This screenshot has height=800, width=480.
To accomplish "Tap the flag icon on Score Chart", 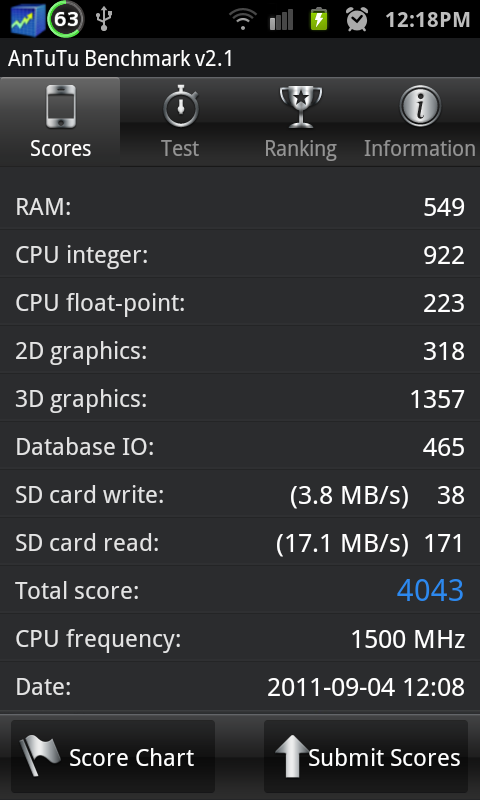I will [x=40, y=756].
